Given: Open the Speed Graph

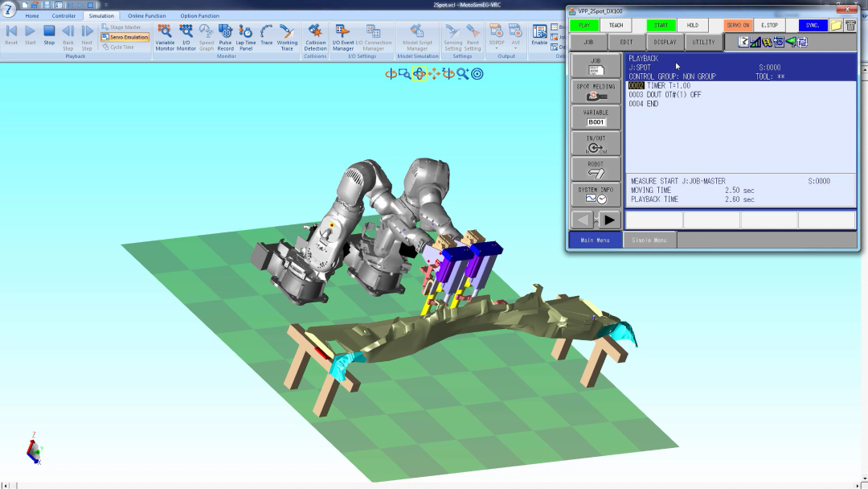Looking at the screenshot, I should pos(206,37).
